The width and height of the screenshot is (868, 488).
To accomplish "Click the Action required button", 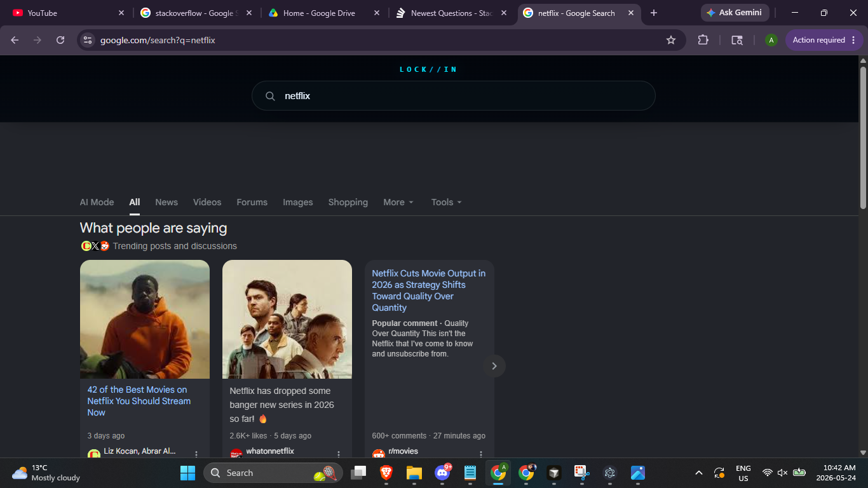I will [825, 40].
